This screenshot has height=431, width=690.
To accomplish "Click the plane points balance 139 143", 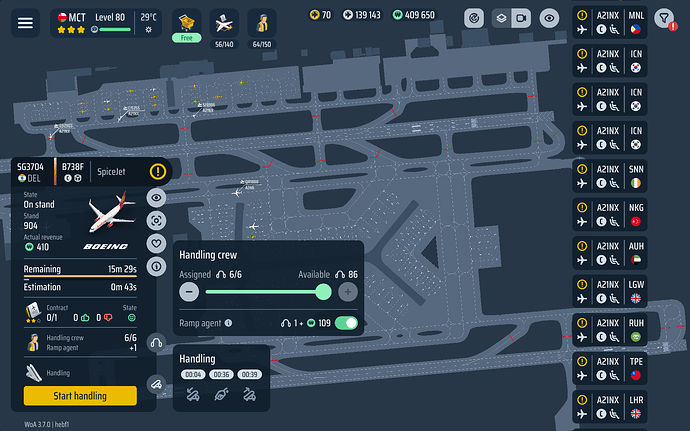I will pos(361,15).
